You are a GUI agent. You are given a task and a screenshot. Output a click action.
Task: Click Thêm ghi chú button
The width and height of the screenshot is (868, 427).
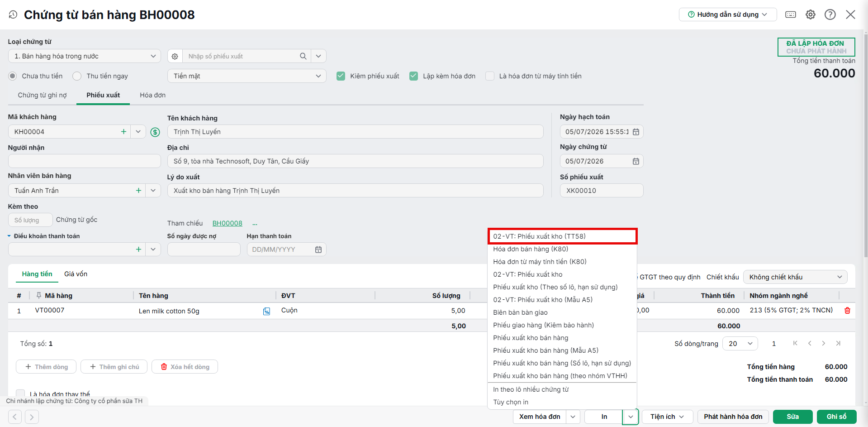pos(114,367)
